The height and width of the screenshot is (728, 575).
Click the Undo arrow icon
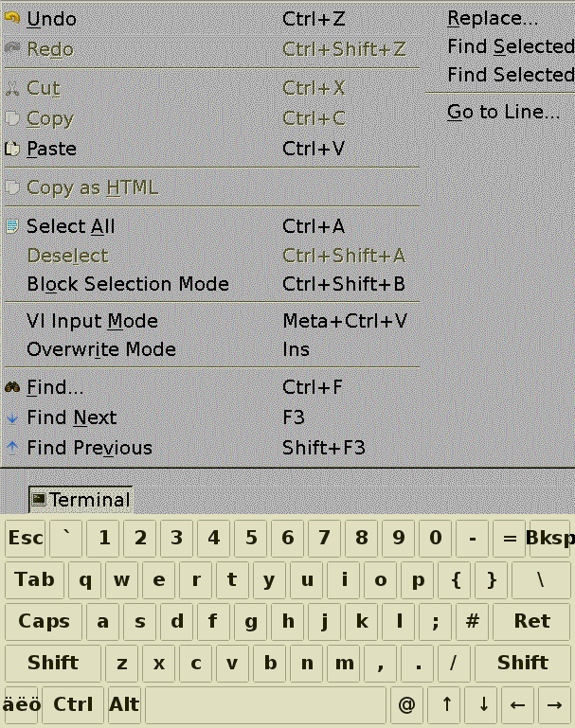pyautogui.click(x=12, y=19)
